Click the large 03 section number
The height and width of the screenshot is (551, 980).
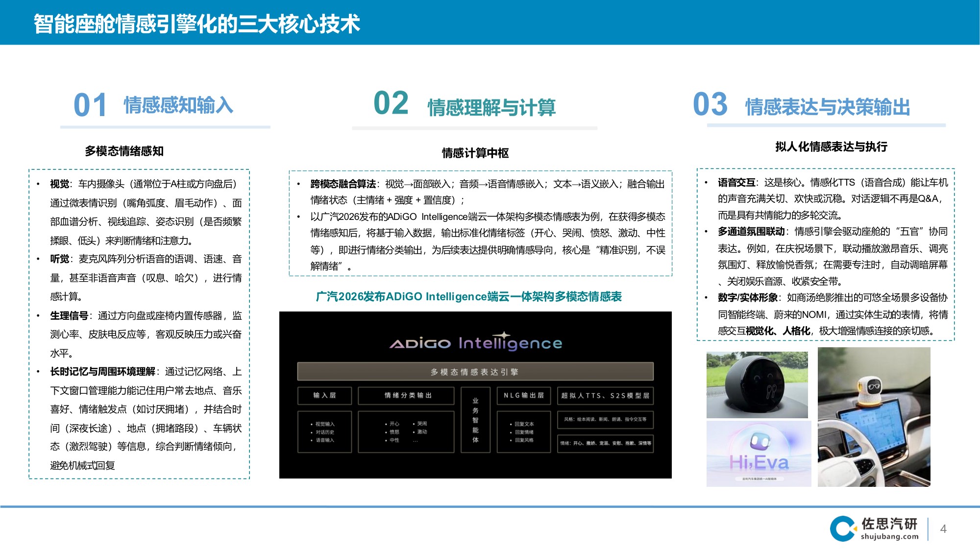(710, 104)
